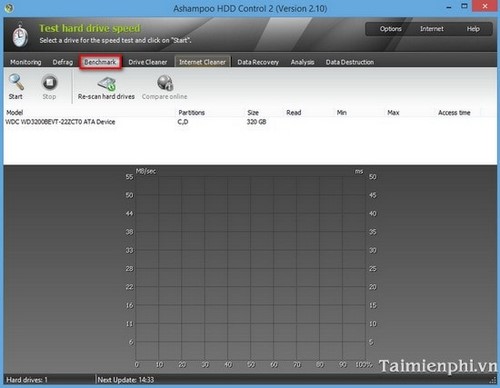The image size is (500, 388).
Task: Switch to the Data Recovery tab
Action: click(x=258, y=62)
